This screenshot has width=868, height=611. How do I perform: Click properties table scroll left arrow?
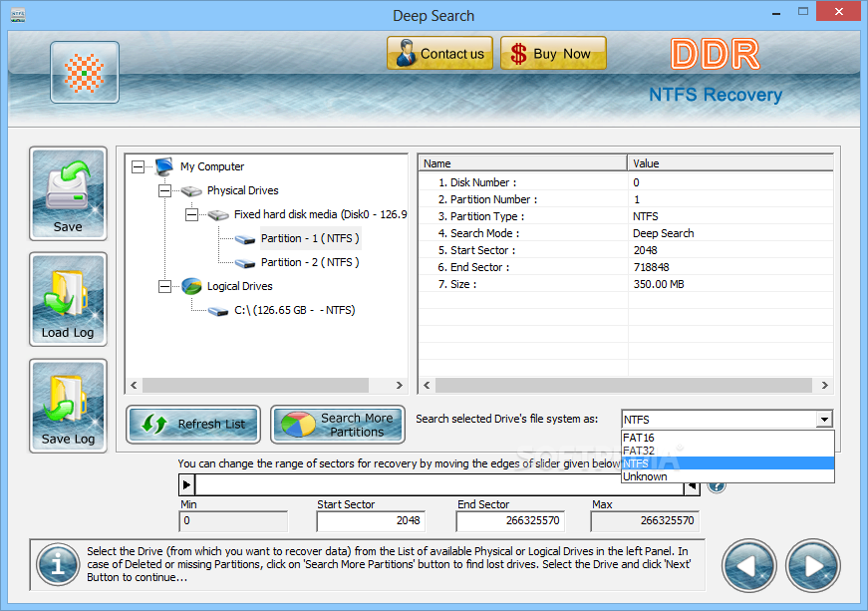[x=427, y=385]
